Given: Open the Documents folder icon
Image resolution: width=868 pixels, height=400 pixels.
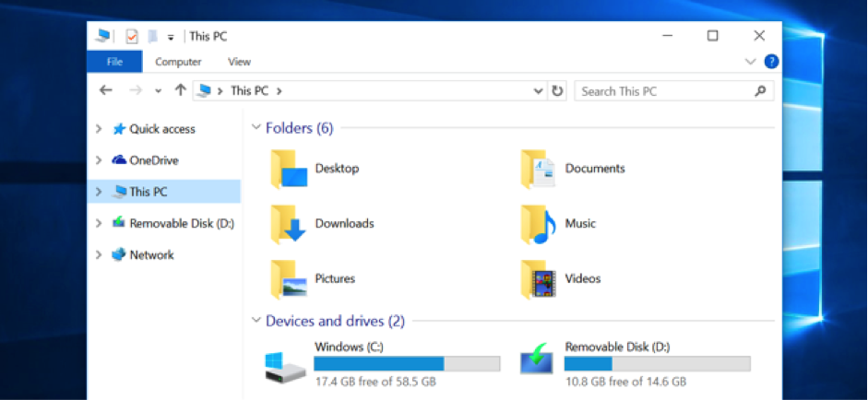Looking at the screenshot, I should tap(538, 170).
